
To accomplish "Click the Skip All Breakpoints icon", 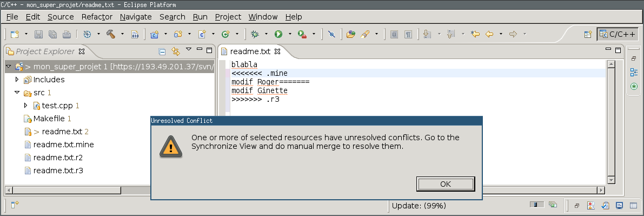I will coord(331,34).
